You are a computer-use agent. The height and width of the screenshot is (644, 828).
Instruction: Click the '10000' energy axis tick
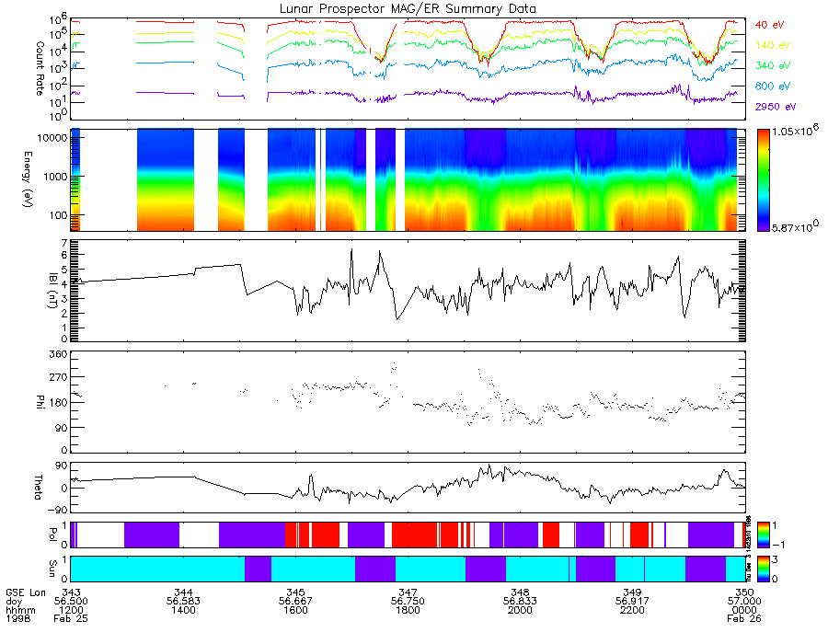pyautogui.click(x=51, y=138)
